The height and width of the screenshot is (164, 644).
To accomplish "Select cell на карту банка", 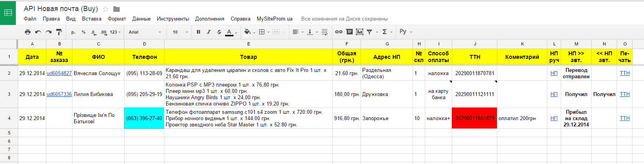I will tap(439, 94).
